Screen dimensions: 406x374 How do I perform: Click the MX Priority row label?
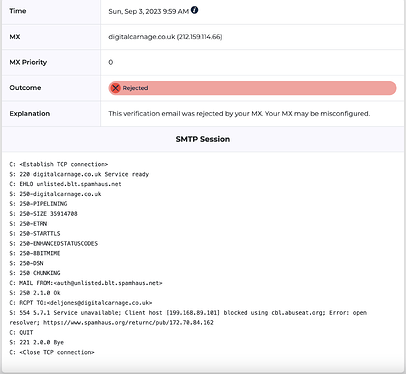point(28,62)
